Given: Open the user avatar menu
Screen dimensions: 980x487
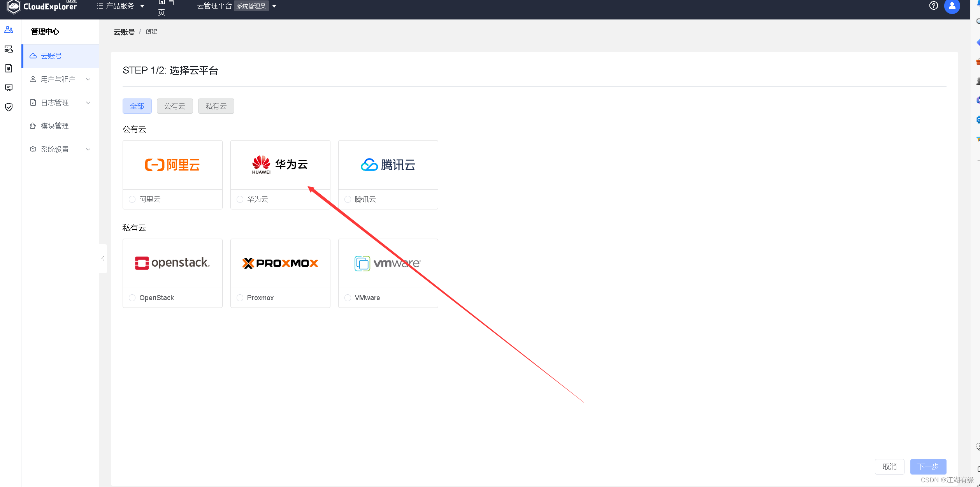Looking at the screenshot, I should (952, 6).
